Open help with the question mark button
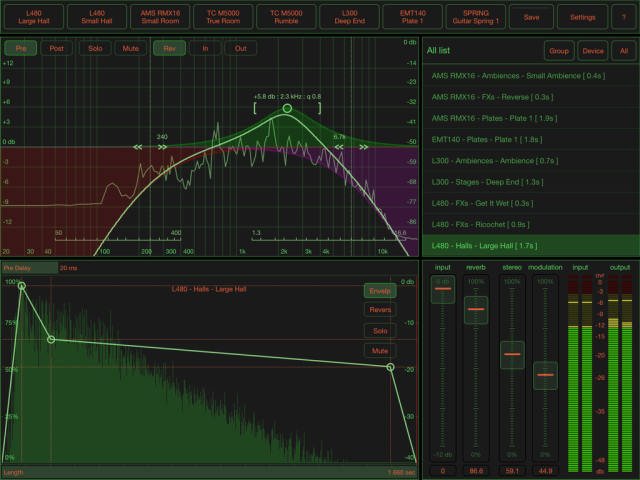Screen dimensions: 640x480 coord(624,17)
